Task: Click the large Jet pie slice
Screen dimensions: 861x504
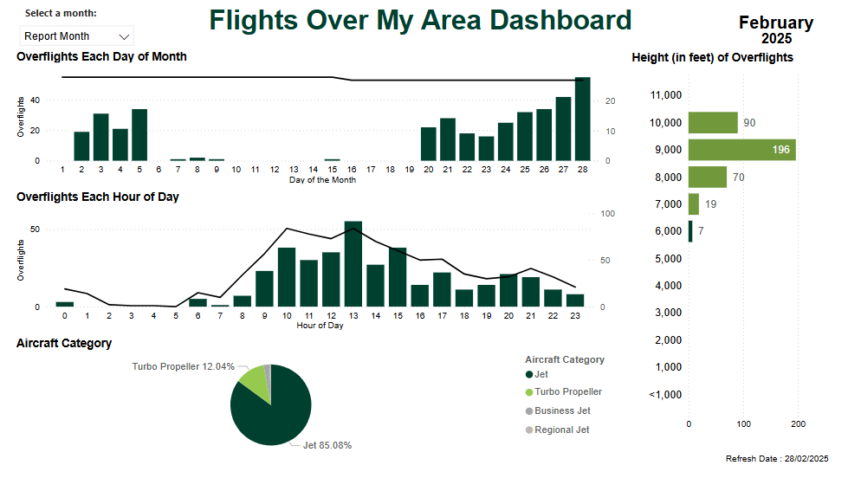Action: tap(275, 411)
